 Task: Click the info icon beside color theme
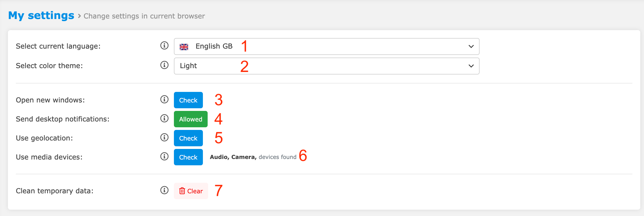click(164, 65)
